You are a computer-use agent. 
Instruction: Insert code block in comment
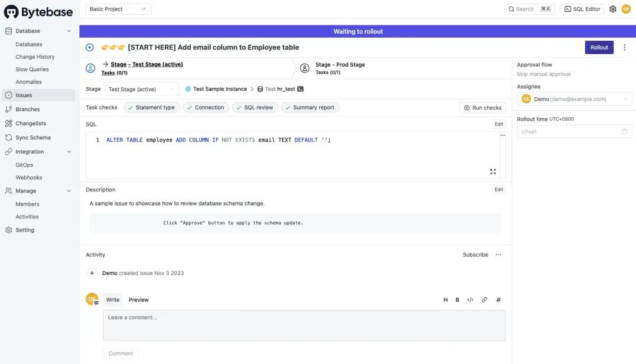tap(470, 300)
